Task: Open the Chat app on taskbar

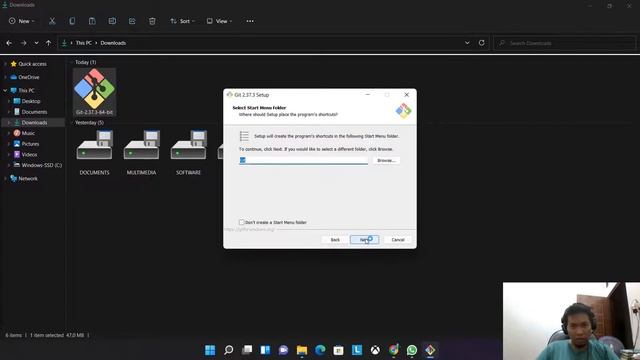Action: [x=283, y=350]
